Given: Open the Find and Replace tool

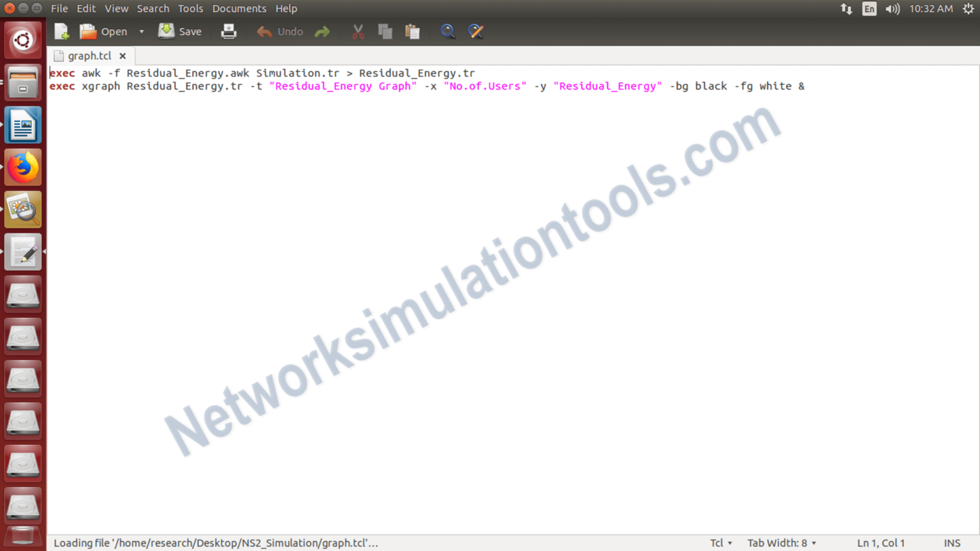Looking at the screenshot, I should point(476,31).
